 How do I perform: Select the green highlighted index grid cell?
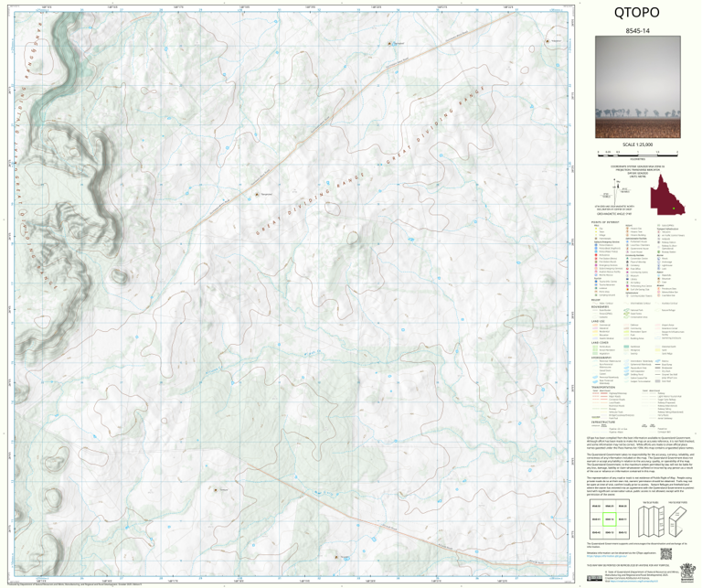tap(610, 519)
